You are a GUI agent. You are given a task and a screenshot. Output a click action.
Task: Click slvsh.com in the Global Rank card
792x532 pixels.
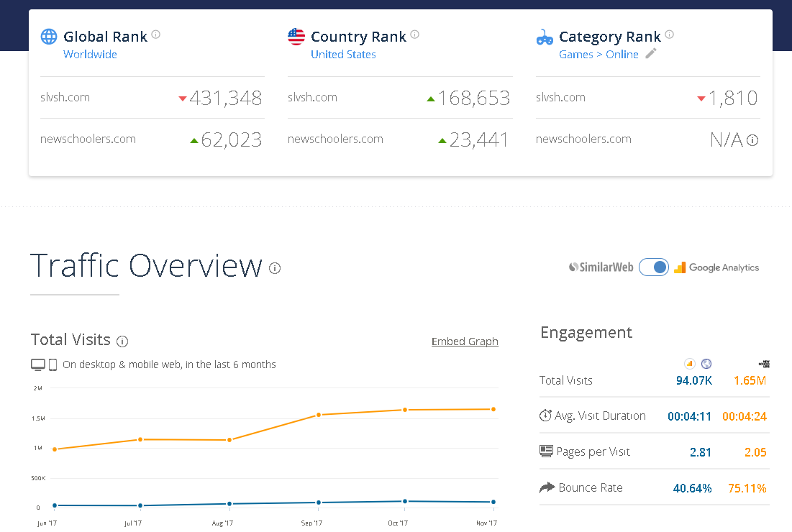pos(65,98)
